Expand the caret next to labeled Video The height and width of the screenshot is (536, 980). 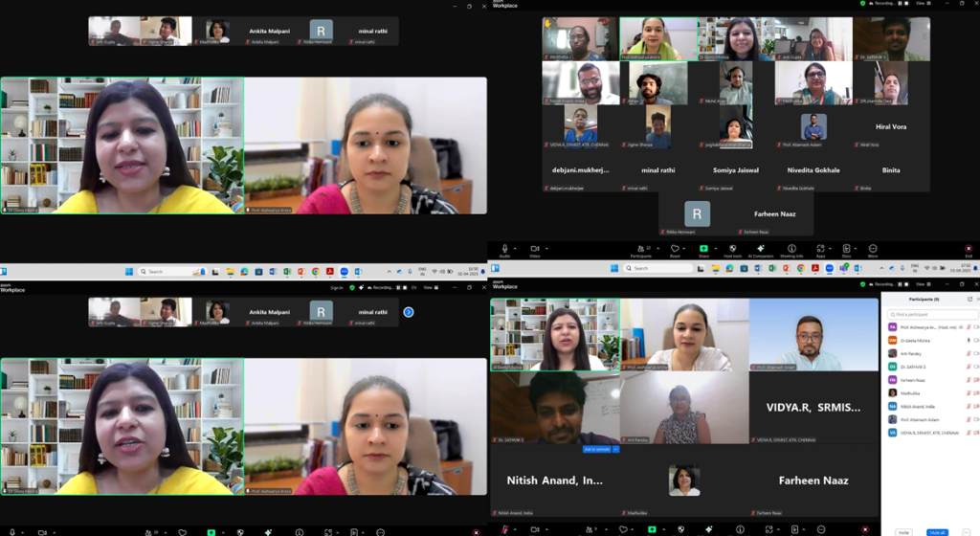click(x=546, y=248)
